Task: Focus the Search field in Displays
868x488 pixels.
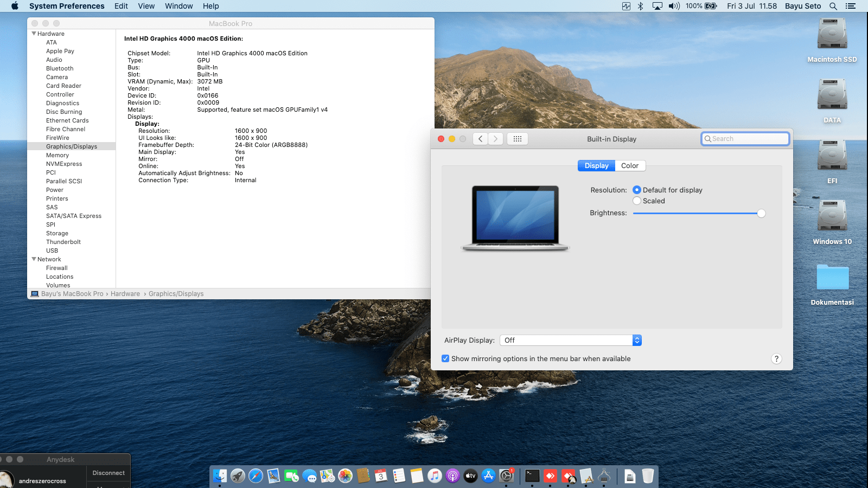Action: pyautogui.click(x=745, y=139)
